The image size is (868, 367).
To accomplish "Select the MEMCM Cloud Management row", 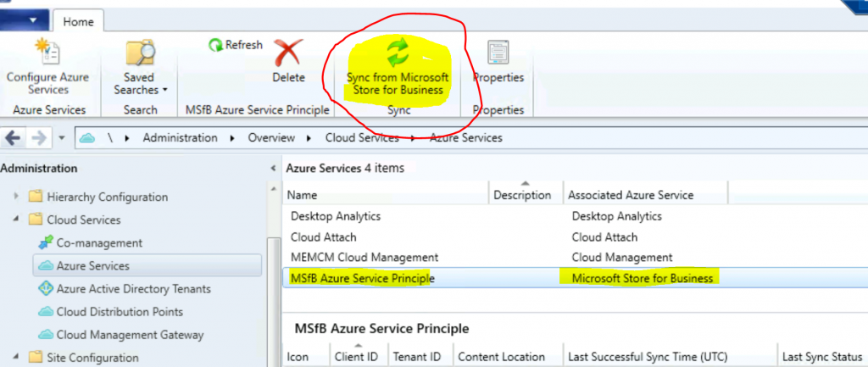I will tap(575, 258).
